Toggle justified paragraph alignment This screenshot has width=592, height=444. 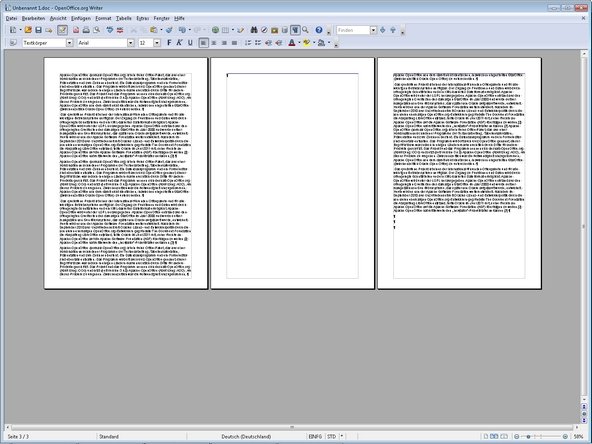click(x=234, y=43)
